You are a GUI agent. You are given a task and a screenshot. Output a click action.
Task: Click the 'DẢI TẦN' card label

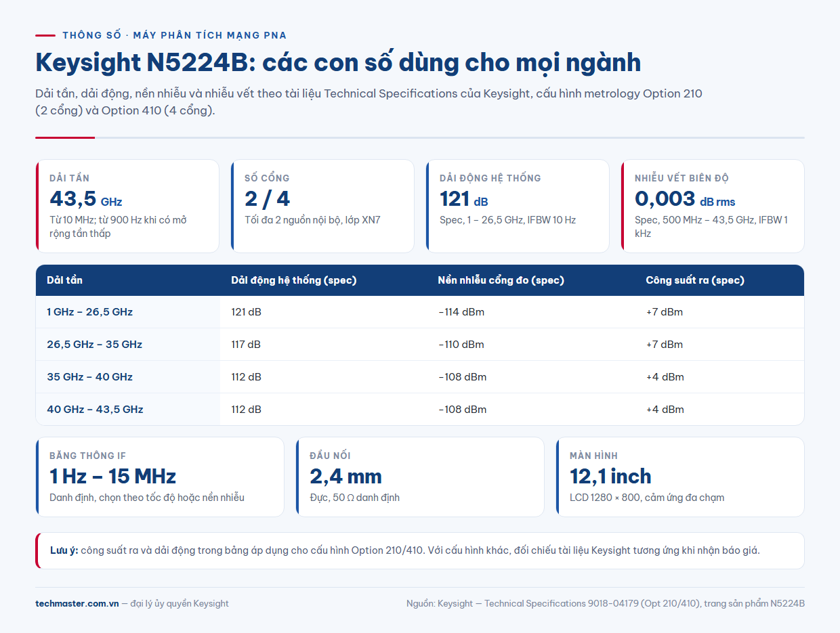pos(69,178)
